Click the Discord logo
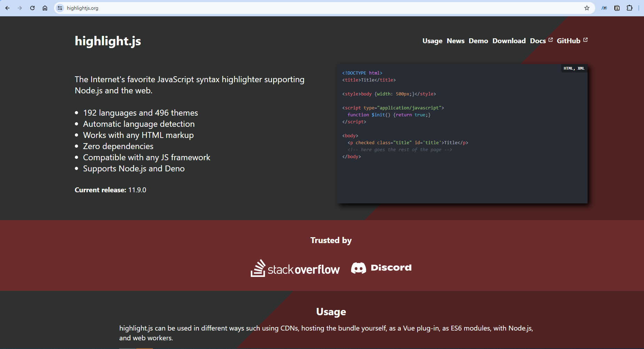The image size is (644, 349). 381,268
